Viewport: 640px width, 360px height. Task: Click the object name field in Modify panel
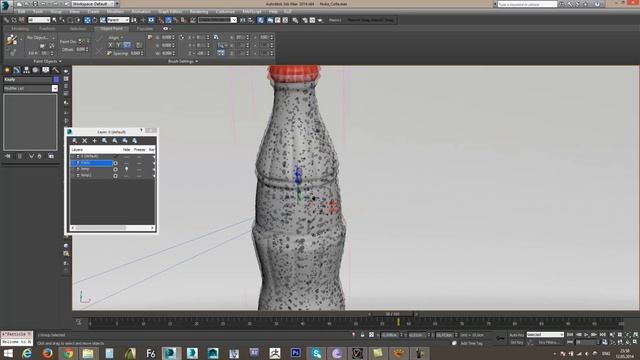click(x=28, y=80)
